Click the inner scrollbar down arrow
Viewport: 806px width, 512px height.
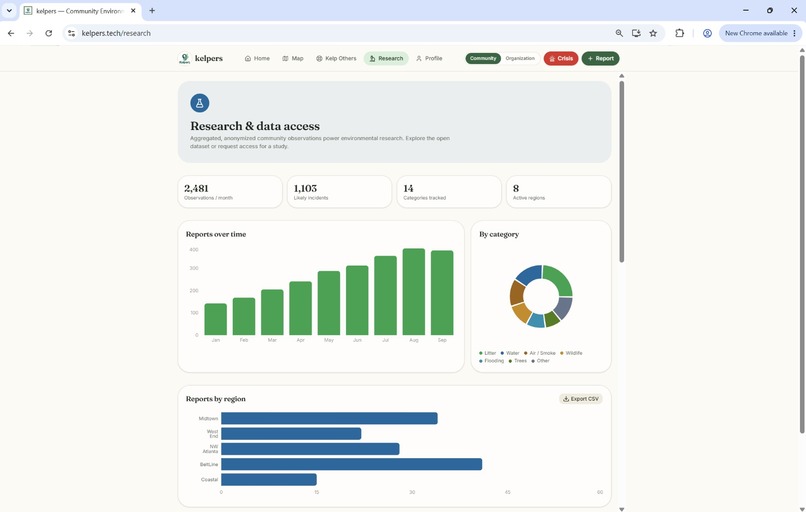(x=621, y=509)
